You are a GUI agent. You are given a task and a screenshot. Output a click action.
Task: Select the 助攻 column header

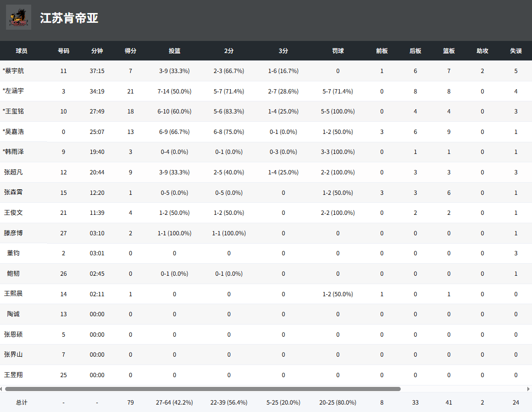click(x=482, y=51)
